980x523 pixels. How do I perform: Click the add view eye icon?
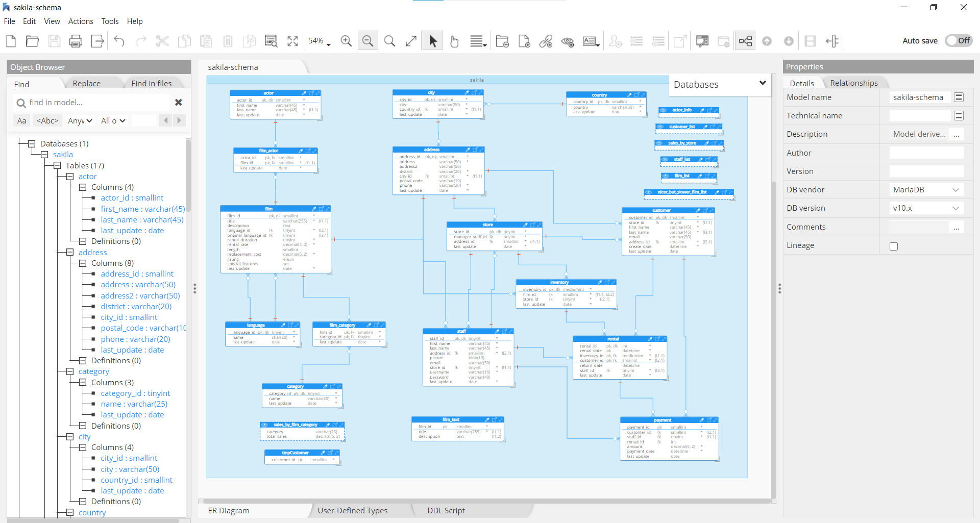[568, 41]
